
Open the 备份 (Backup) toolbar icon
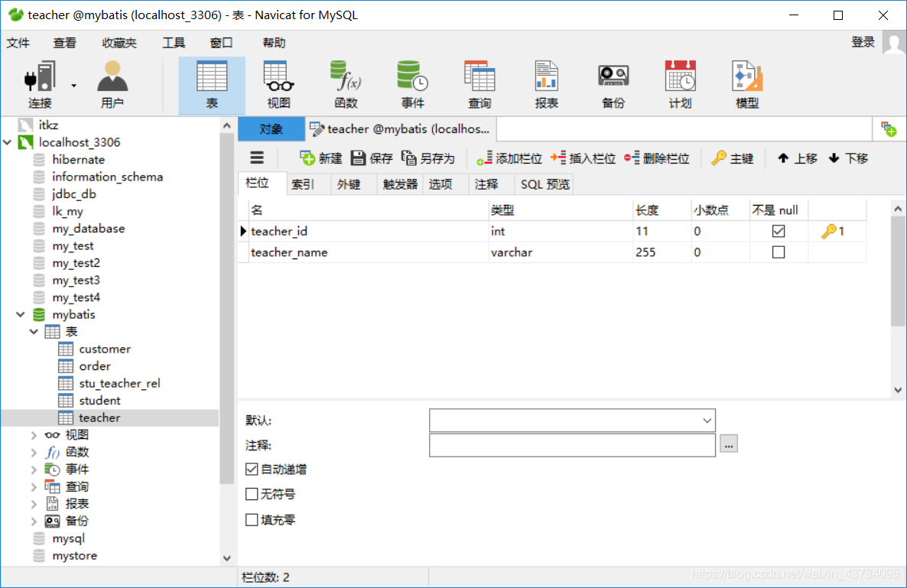pos(613,83)
